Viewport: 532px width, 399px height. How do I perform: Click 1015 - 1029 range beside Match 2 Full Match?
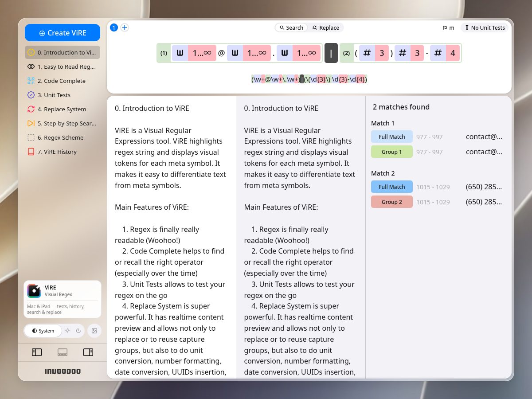(x=433, y=187)
